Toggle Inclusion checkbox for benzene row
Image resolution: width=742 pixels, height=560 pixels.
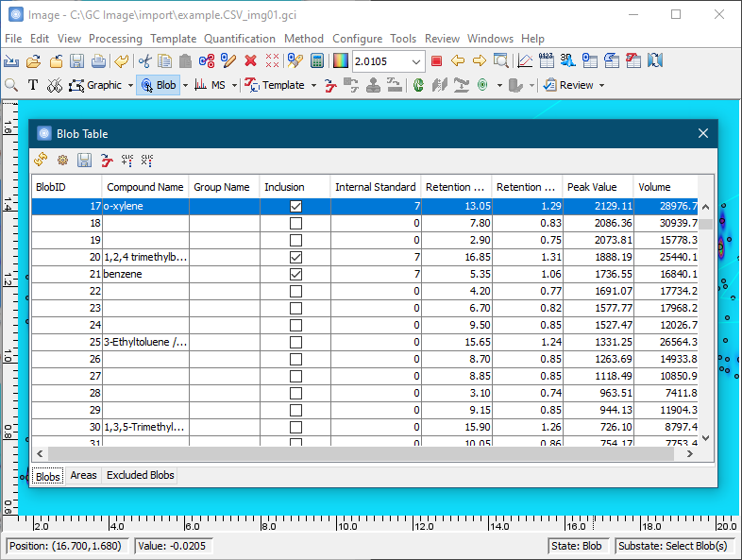click(295, 274)
